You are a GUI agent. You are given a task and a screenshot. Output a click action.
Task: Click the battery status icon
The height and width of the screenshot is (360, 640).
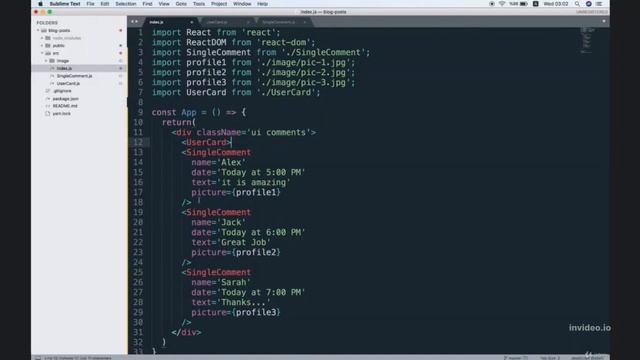coord(523,4)
